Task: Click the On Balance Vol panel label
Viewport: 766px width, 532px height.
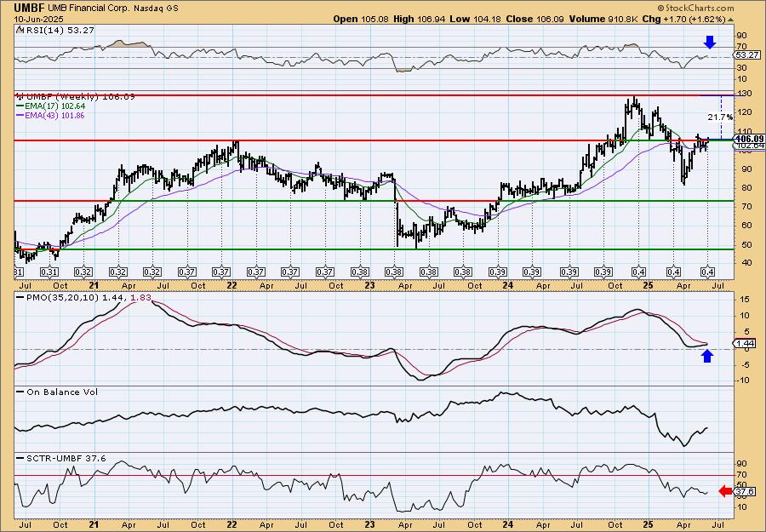Action: click(62, 392)
